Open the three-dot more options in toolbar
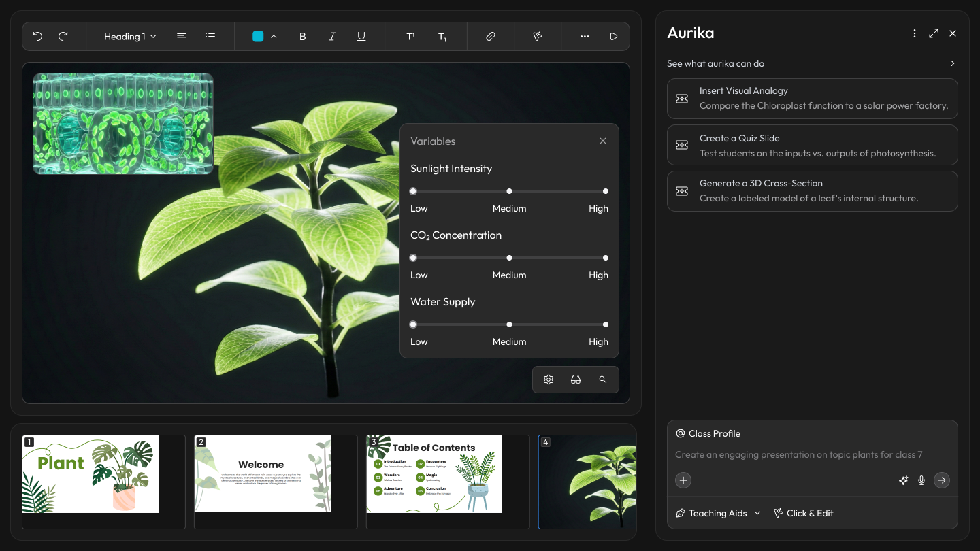This screenshot has width=980, height=551. 585,37
